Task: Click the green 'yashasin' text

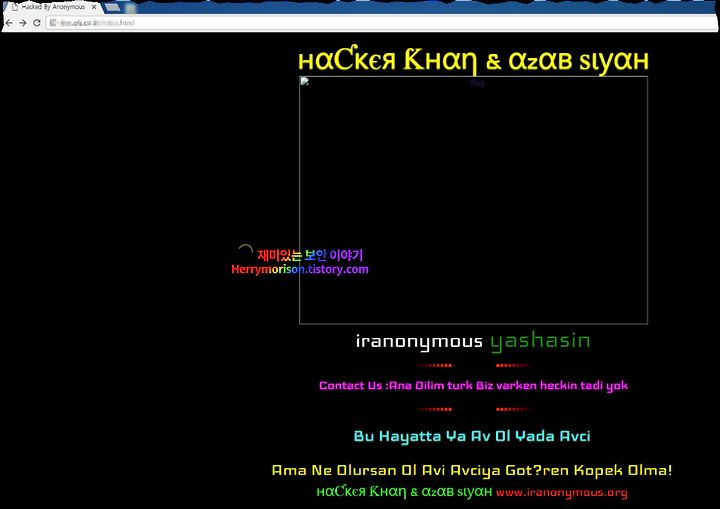Action: 540,341
